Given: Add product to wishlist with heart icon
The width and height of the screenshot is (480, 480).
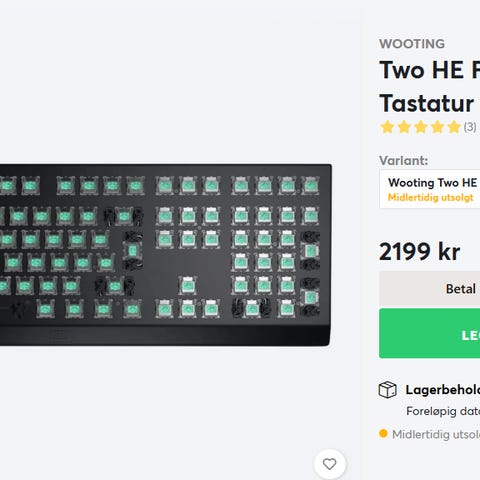Looking at the screenshot, I should pos(330,464).
